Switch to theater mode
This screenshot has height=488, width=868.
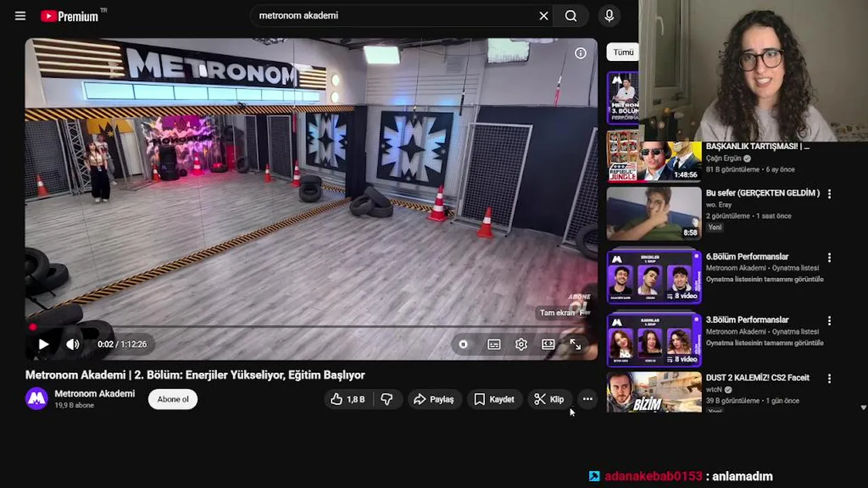pyautogui.click(x=548, y=344)
